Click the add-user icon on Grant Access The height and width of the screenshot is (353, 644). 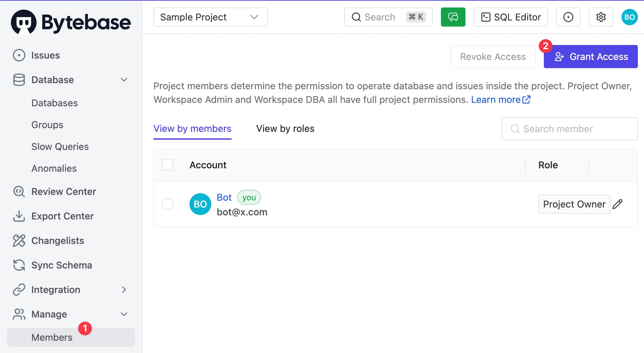pyautogui.click(x=559, y=57)
